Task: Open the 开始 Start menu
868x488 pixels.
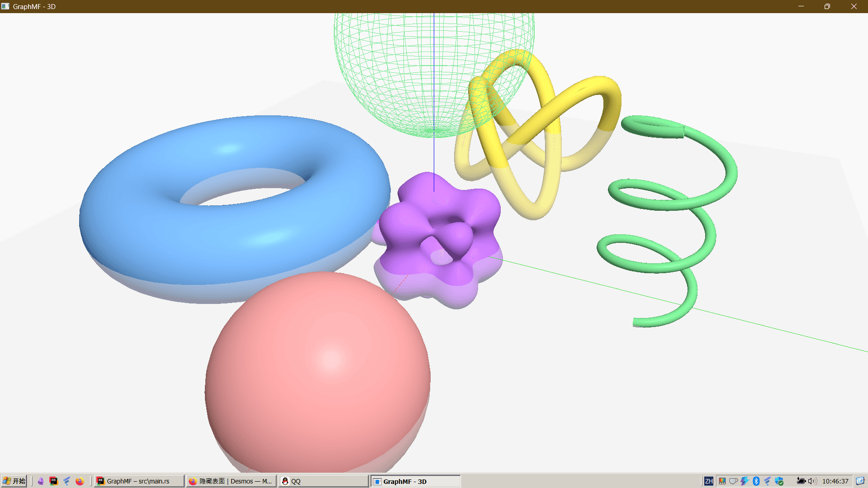Action: point(14,481)
